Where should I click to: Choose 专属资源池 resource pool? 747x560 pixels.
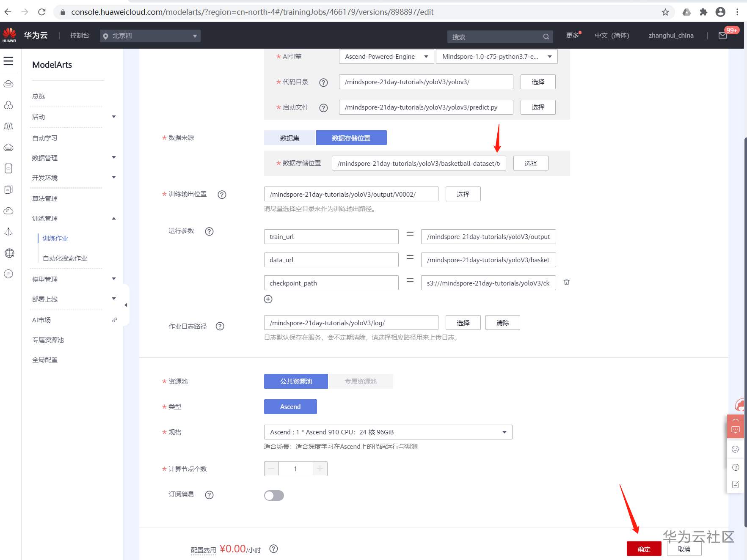[x=361, y=381]
